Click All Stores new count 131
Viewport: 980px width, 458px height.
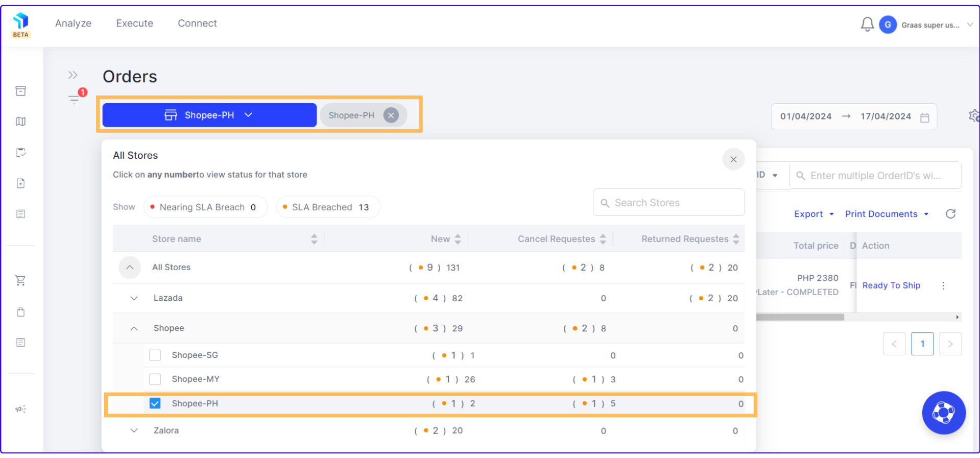pyautogui.click(x=453, y=268)
